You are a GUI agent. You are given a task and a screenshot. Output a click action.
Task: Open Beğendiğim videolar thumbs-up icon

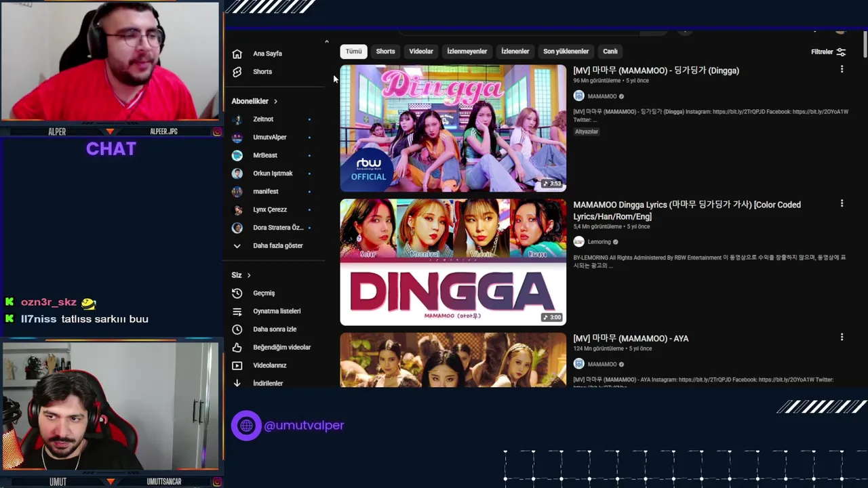coord(237,348)
